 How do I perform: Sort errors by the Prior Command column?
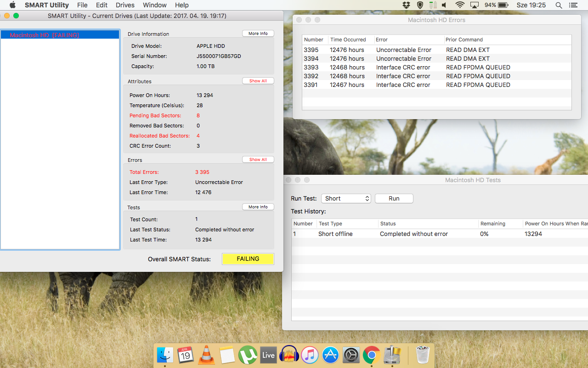pos(508,40)
